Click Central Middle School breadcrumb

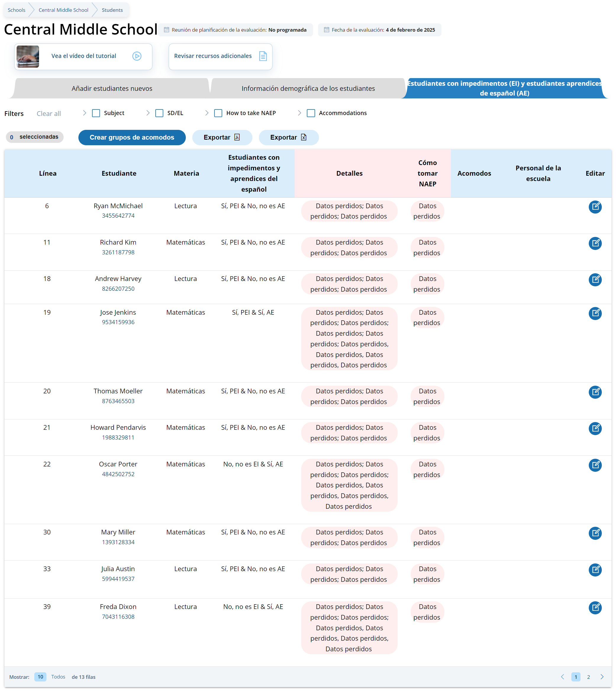pyautogui.click(x=63, y=10)
